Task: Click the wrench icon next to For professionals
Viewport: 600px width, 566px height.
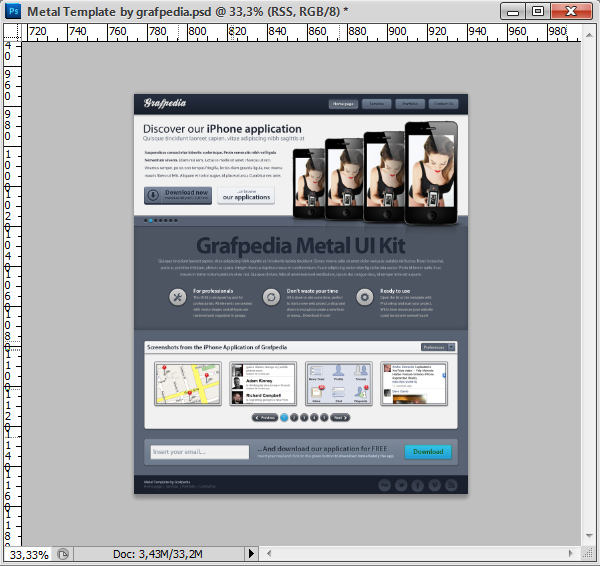Action: pyautogui.click(x=177, y=296)
